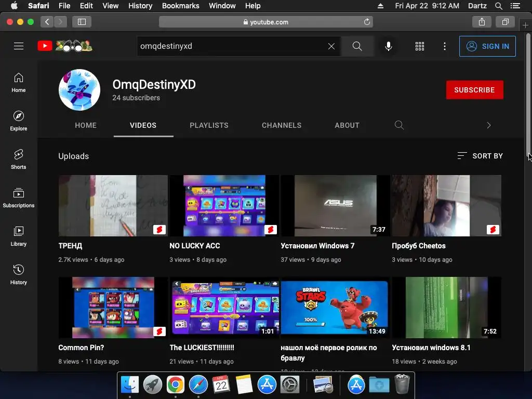532x399 pixels.
Task: Click the page vertical scrollbar
Action: (528, 95)
